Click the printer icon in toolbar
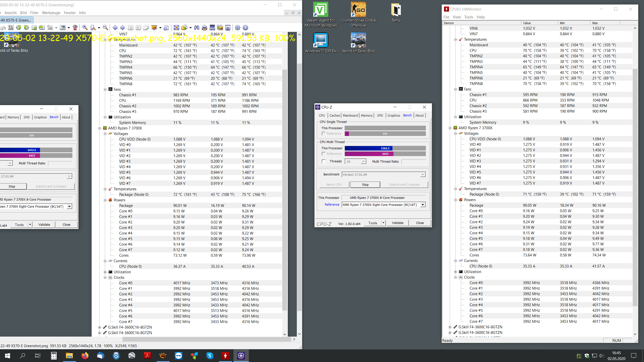The image size is (644, 362). (x=204, y=27)
